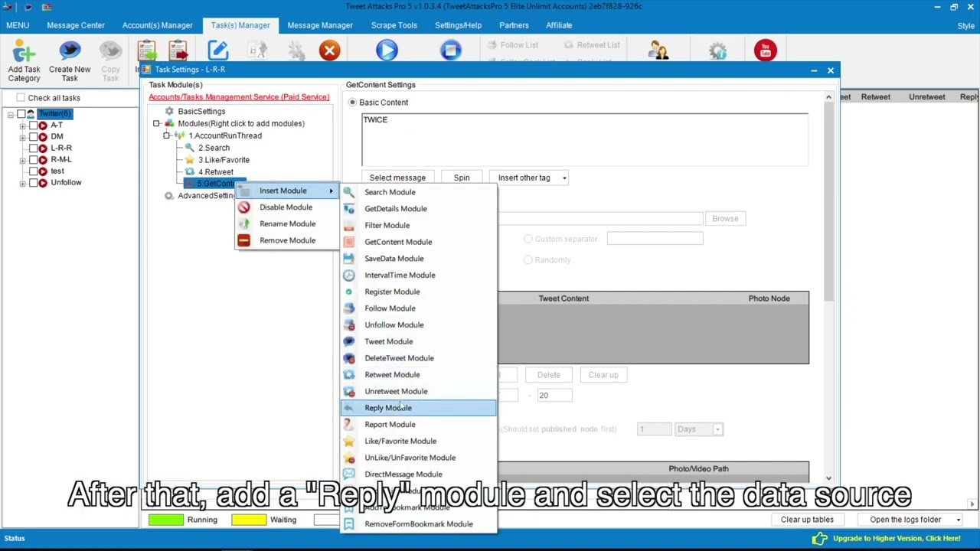Click the DirectMessage Module envelope icon
980x551 pixels.
click(349, 474)
